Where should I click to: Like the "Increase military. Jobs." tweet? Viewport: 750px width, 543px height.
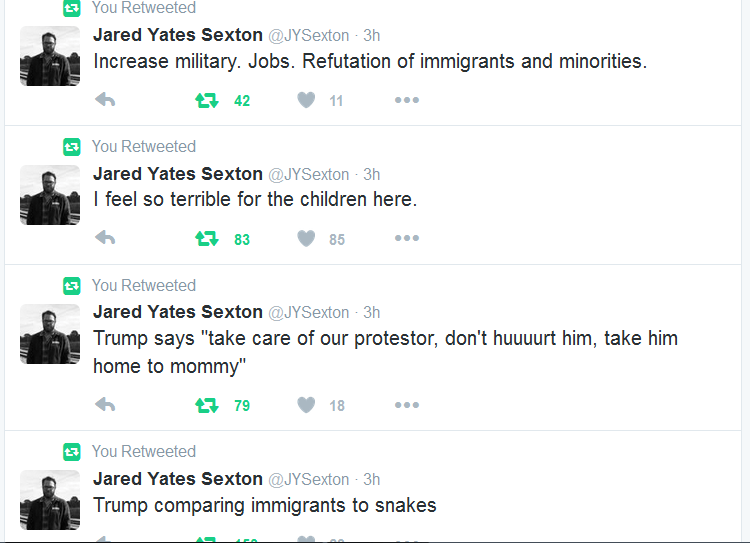pos(307,100)
